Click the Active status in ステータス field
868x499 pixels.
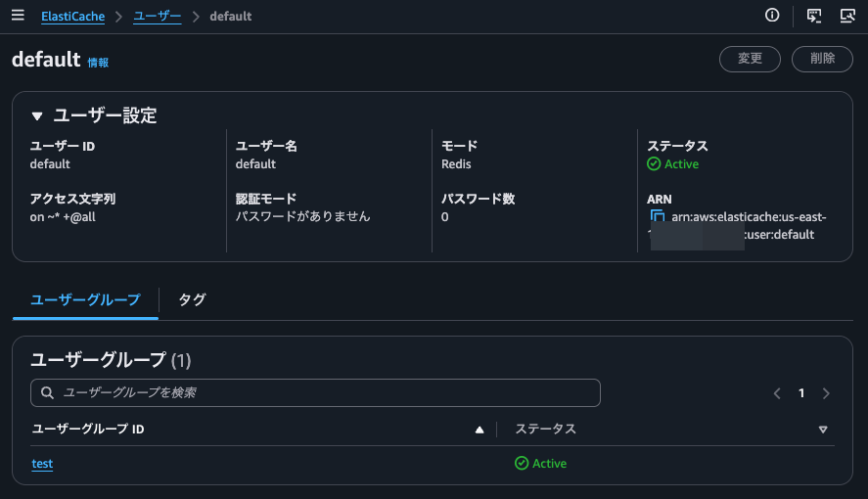pos(672,164)
